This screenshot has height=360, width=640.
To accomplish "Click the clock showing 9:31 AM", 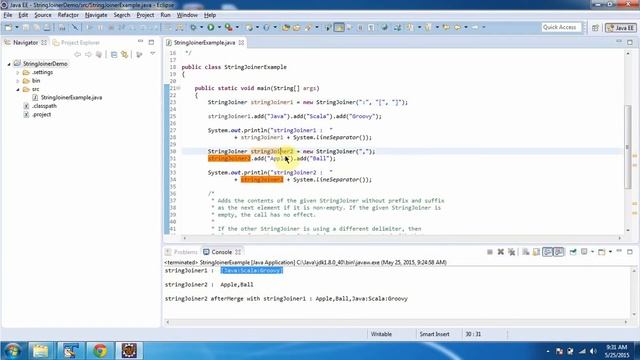I will pyautogui.click(x=616, y=347).
